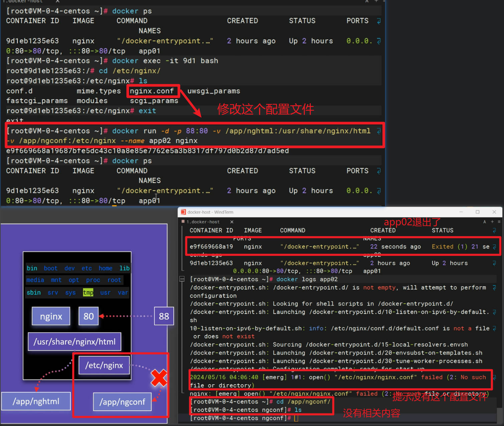
Task: Click the 'sbin' directory in diagram
Action: (x=34, y=293)
